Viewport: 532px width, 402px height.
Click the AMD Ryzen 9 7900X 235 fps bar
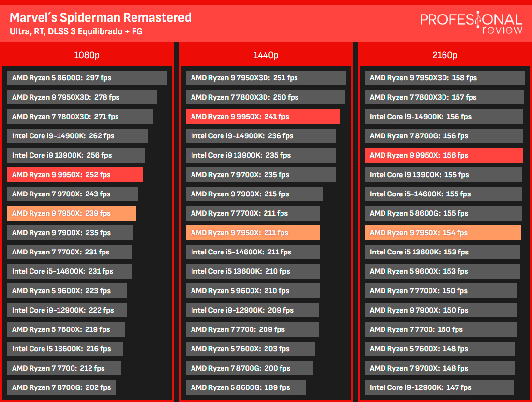[x=70, y=232]
